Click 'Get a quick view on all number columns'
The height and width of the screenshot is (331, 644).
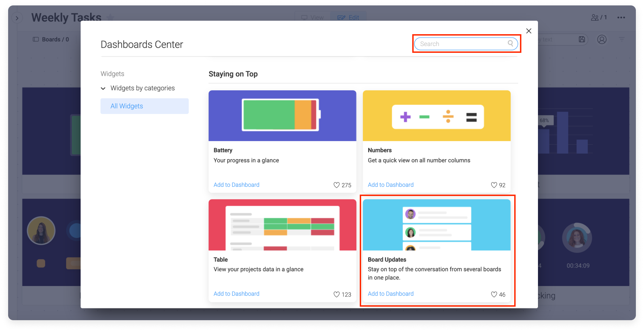[x=419, y=160]
